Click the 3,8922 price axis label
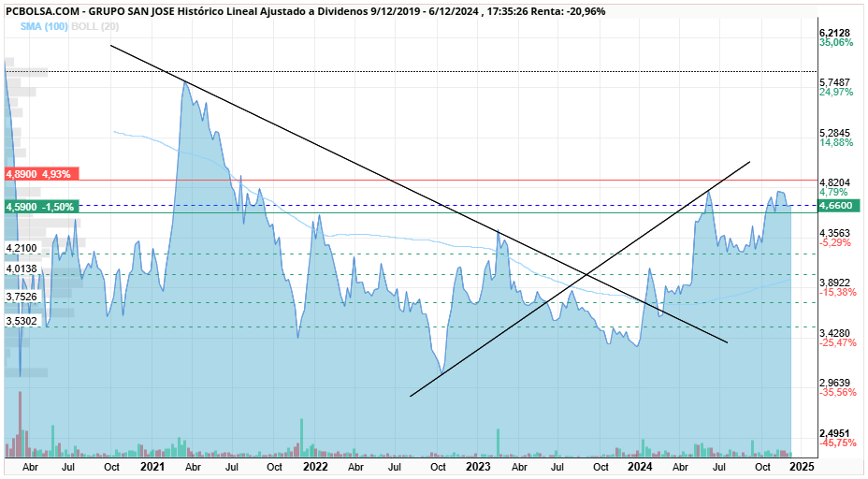Image resolution: width=868 pixels, height=479 pixels. pyautogui.click(x=834, y=283)
